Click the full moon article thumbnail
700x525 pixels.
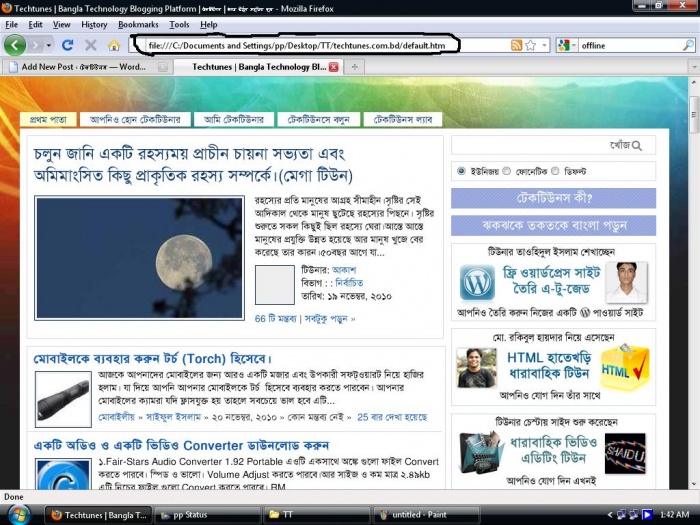(139, 258)
